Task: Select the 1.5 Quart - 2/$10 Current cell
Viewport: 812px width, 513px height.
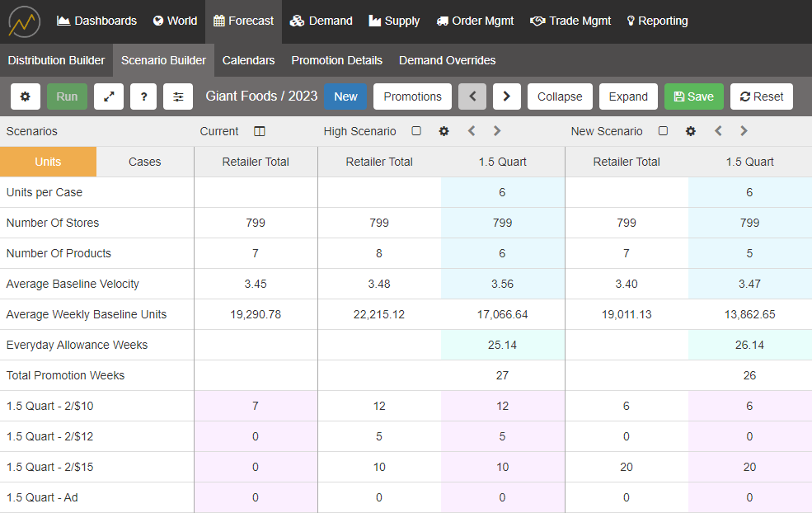Action: pos(256,406)
